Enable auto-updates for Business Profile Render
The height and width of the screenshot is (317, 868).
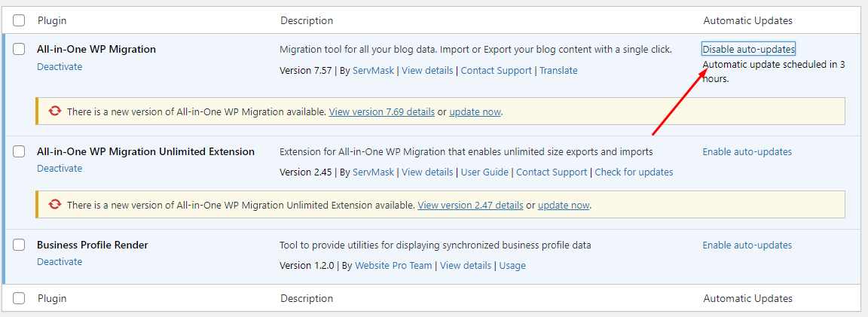pyautogui.click(x=747, y=245)
